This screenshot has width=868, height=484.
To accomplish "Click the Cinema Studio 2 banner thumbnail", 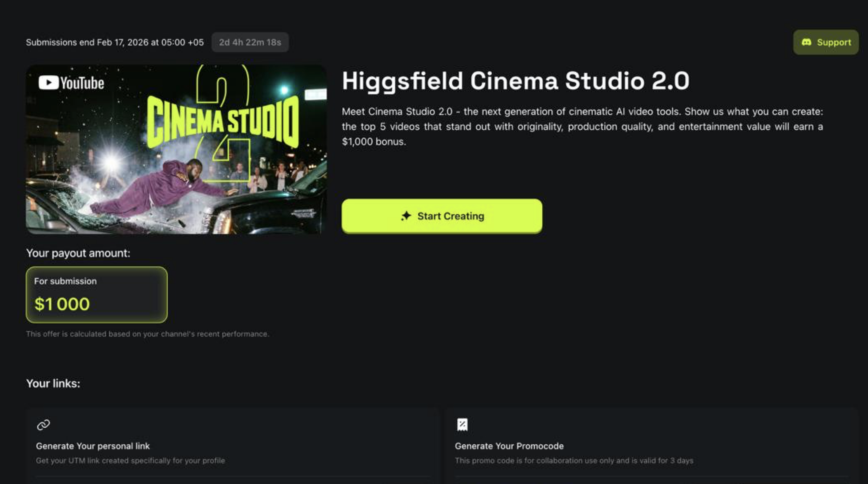I will (176, 149).
